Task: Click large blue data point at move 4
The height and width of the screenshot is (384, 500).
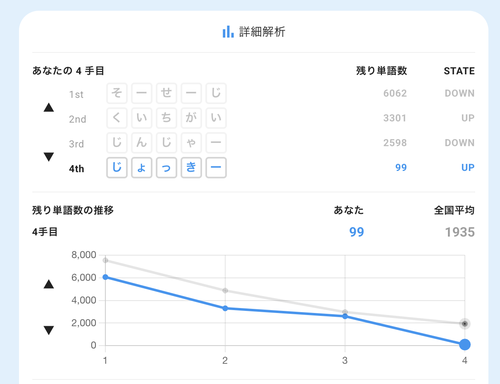Action: [465, 344]
